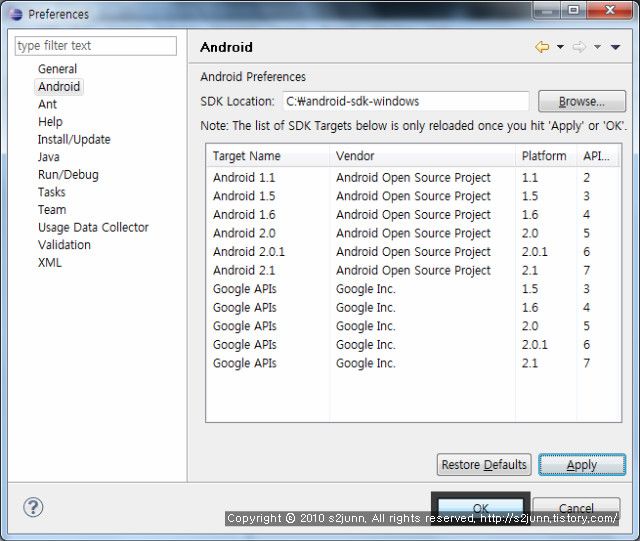
Task: Click the Eclipse icon in title bar
Action: pyautogui.click(x=16, y=14)
